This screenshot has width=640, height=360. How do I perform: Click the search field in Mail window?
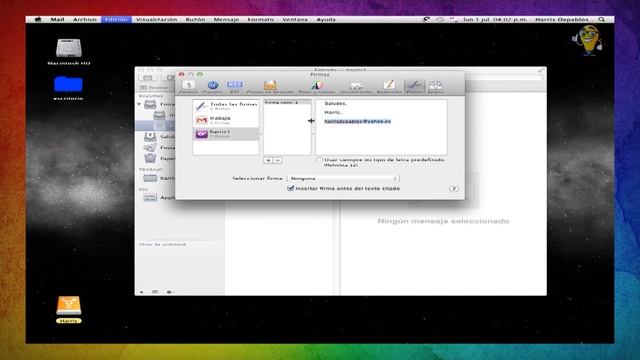click(x=504, y=78)
